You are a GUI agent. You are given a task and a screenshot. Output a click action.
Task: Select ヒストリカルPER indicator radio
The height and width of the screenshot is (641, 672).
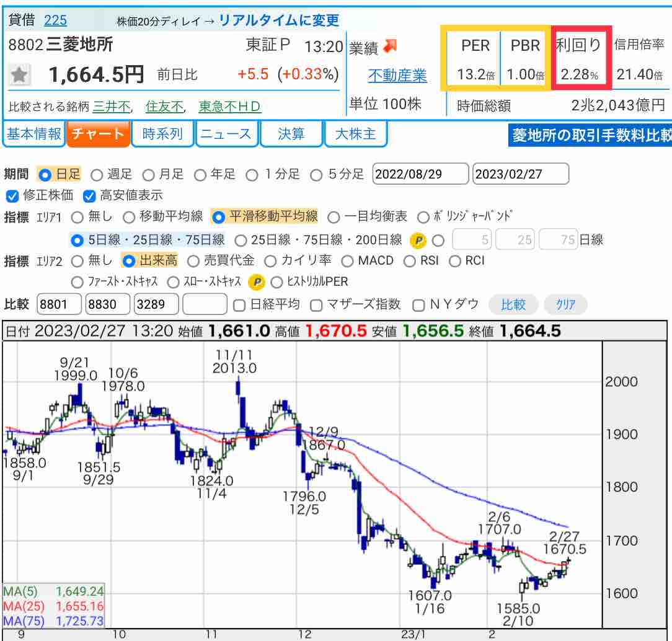pos(277,282)
